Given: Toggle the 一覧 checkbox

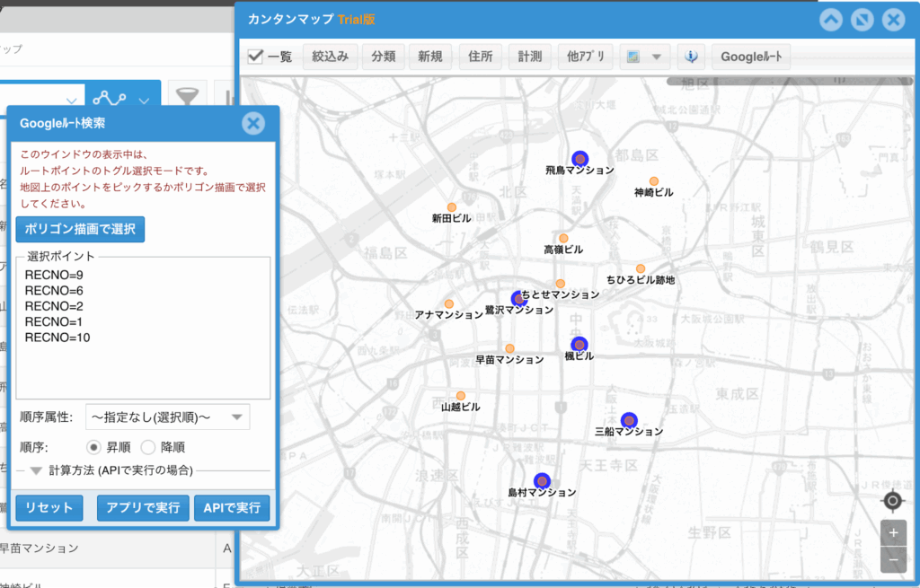Looking at the screenshot, I should (256, 57).
